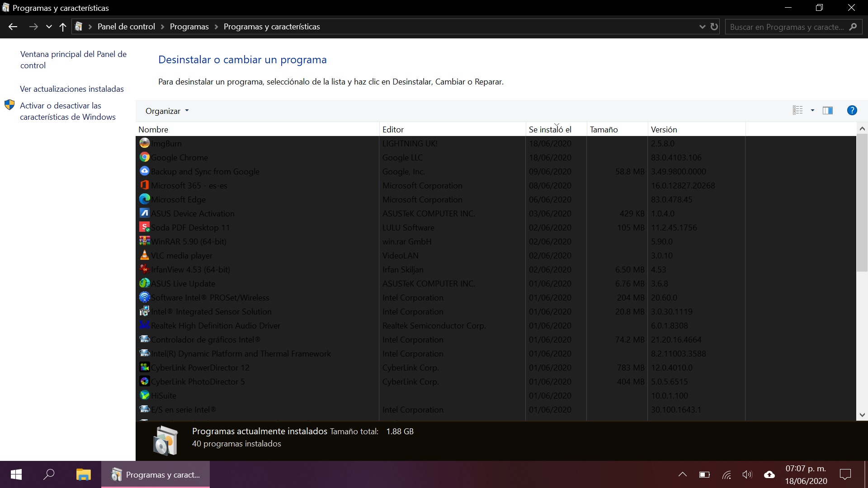Click Programas breadcrumb item
868x488 pixels.
click(x=189, y=27)
